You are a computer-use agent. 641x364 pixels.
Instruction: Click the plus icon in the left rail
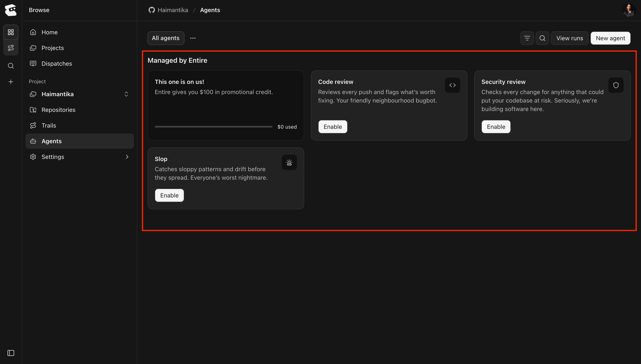pos(11,82)
